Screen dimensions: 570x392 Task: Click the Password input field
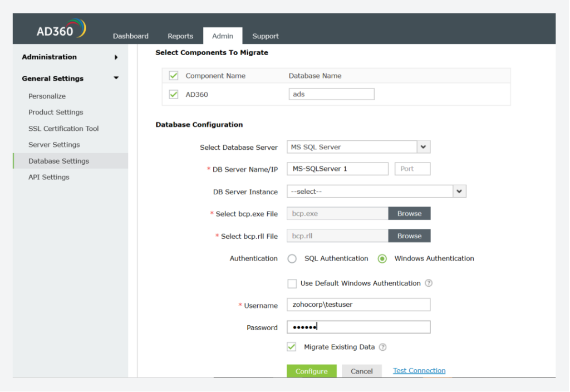tap(358, 327)
